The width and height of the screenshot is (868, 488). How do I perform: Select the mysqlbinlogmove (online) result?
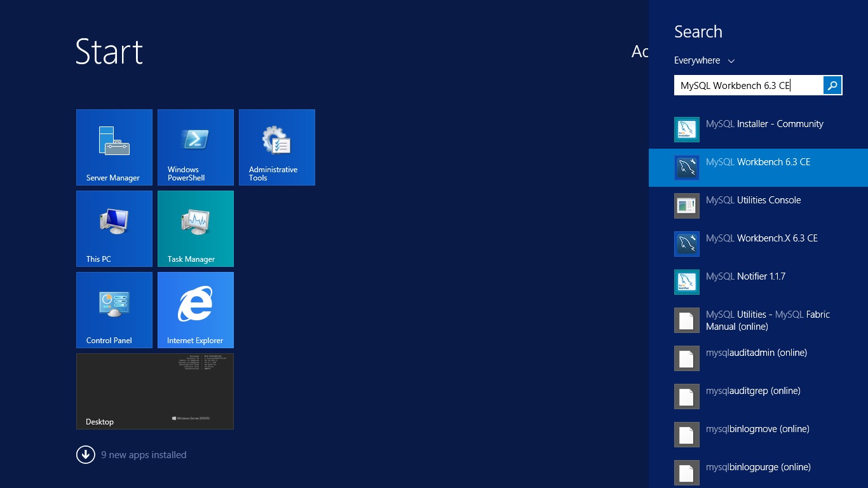[x=758, y=435]
